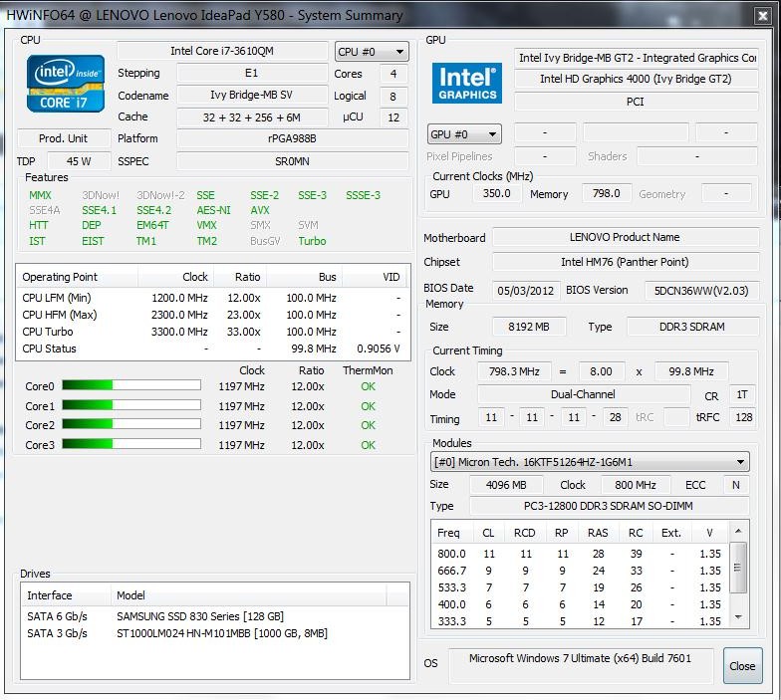The height and width of the screenshot is (700, 781).
Task: Click the LENOVO Product Name motherboard field
Action: pyautogui.click(x=626, y=237)
